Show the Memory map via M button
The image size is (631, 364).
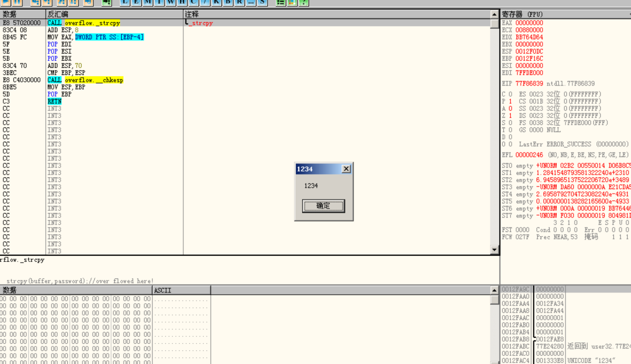point(148,2)
